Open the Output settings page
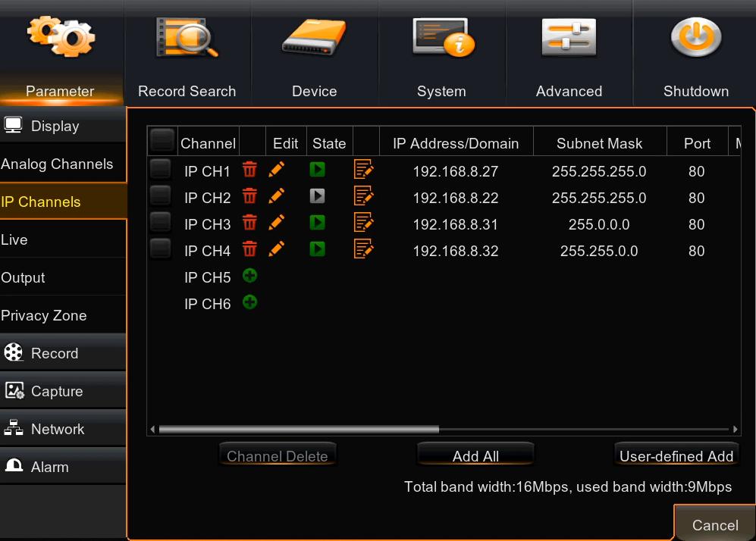 click(x=63, y=277)
